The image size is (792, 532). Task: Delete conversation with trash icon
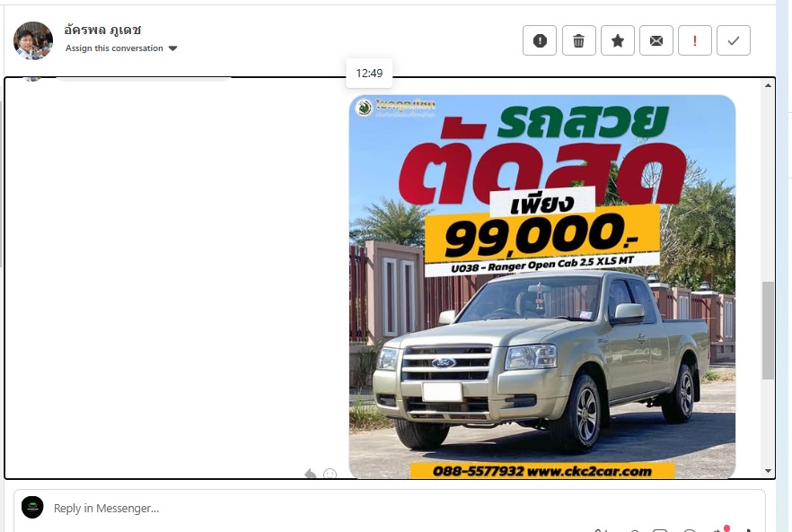[578, 40]
